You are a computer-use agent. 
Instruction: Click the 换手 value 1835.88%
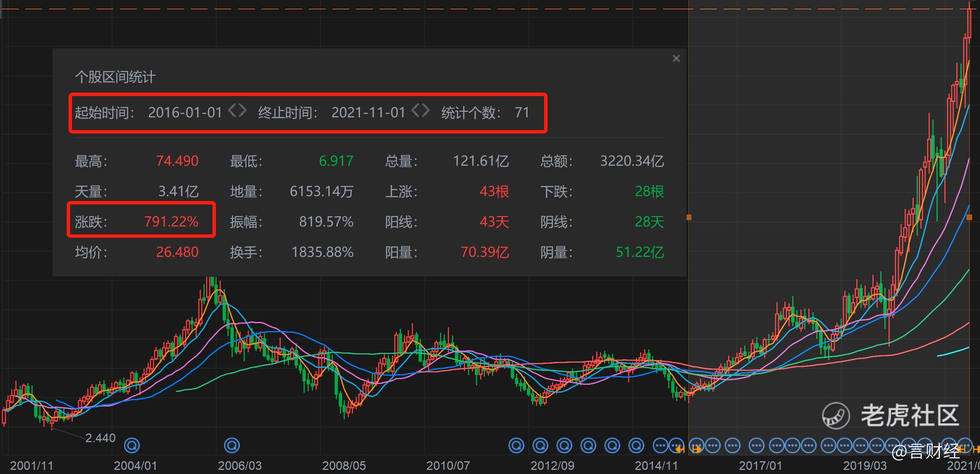(x=322, y=252)
